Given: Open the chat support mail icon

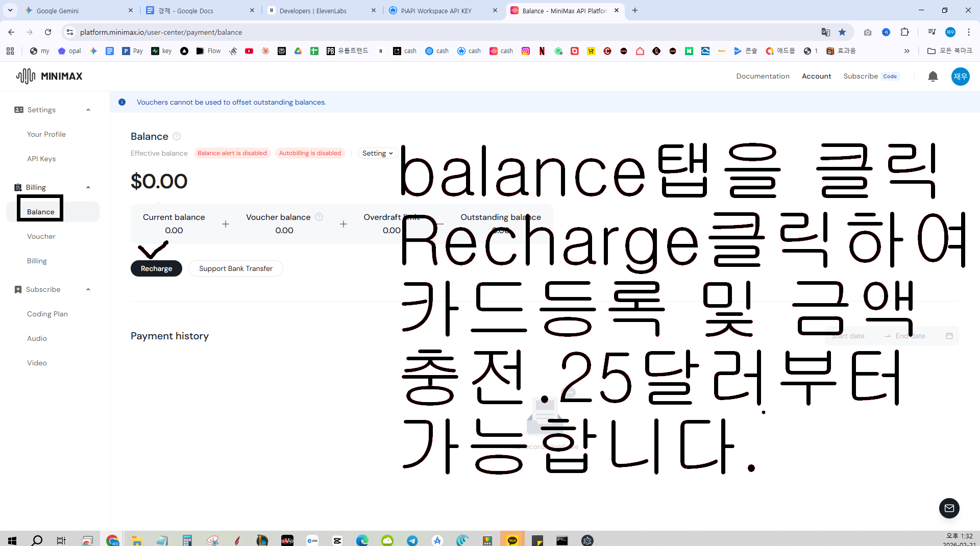Looking at the screenshot, I should (949, 508).
